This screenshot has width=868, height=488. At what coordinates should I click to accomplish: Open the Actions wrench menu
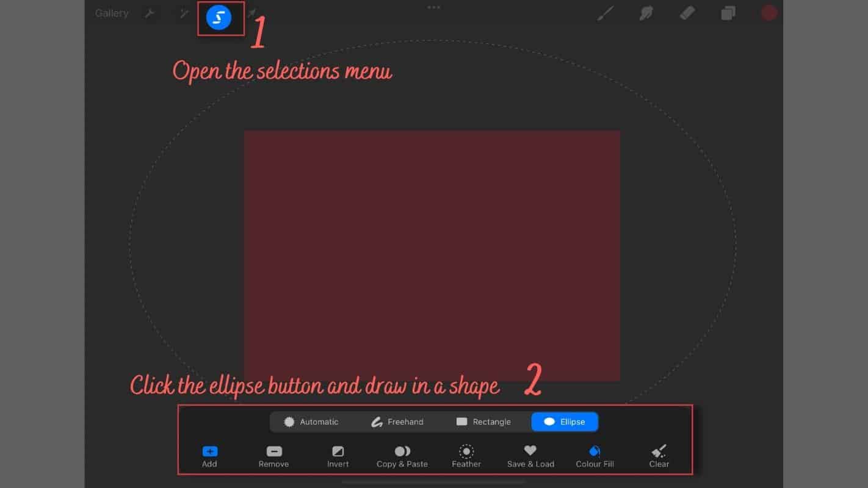click(x=150, y=13)
